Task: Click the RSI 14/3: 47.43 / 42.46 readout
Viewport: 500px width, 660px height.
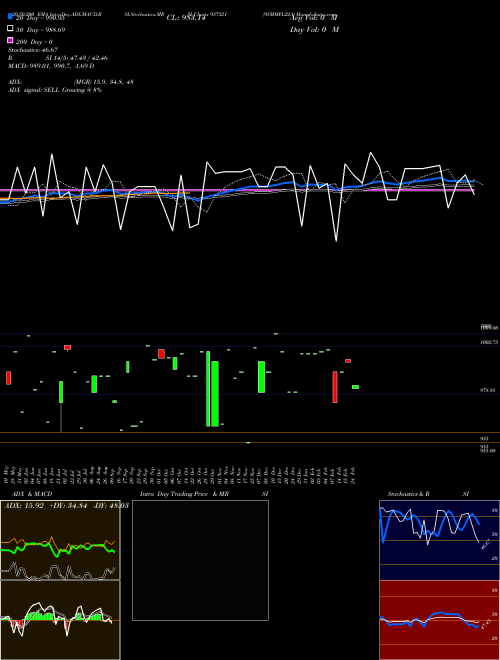Action: click(x=58, y=58)
